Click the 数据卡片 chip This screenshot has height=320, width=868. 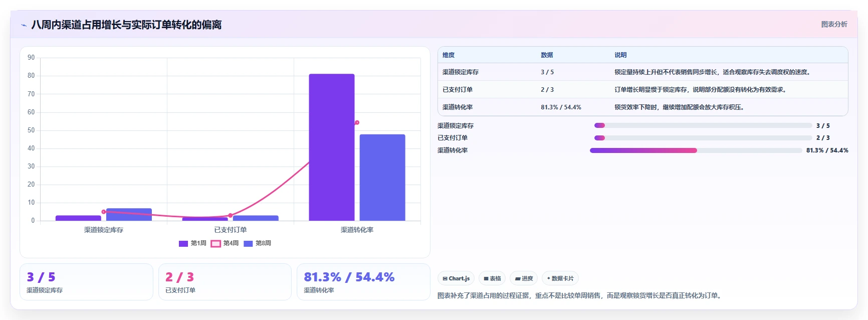560,278
